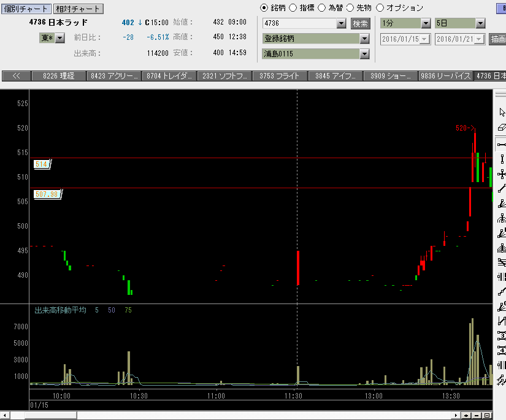Click the chart zoom-in plus button
Image resolution: width=506 pixels, height=420 pixels.
point(466,416)
